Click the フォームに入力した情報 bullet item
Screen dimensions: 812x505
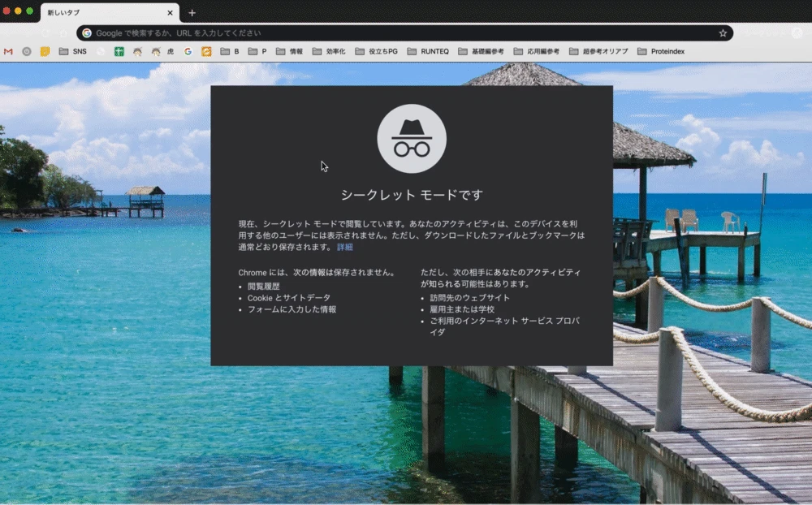click(x=292, y=309)
